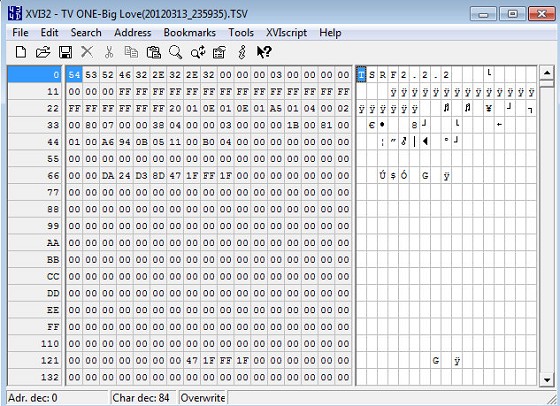560x406 pixels.
Task: Click the What's This help cursor icon
Action: click(x=264, y=52)
